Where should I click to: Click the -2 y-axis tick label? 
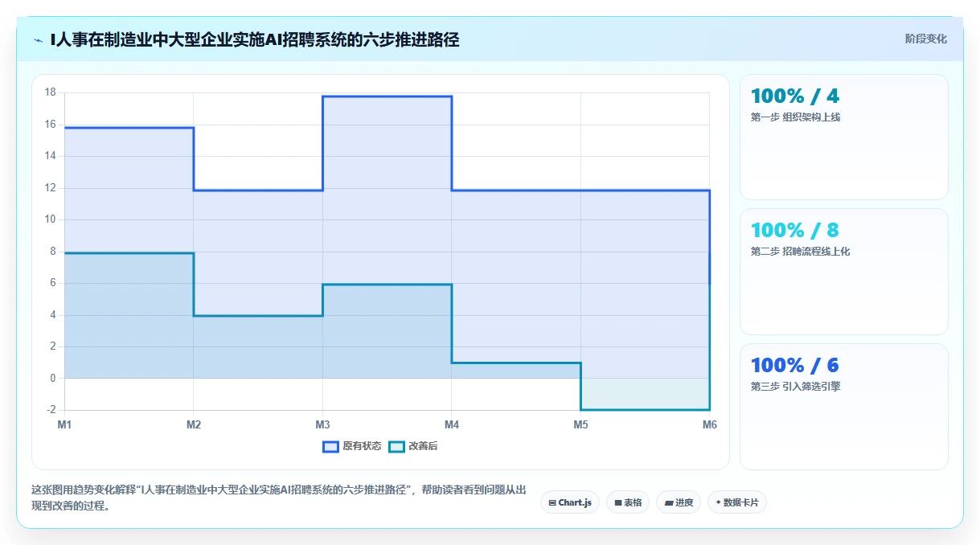[x=51, y=410]
